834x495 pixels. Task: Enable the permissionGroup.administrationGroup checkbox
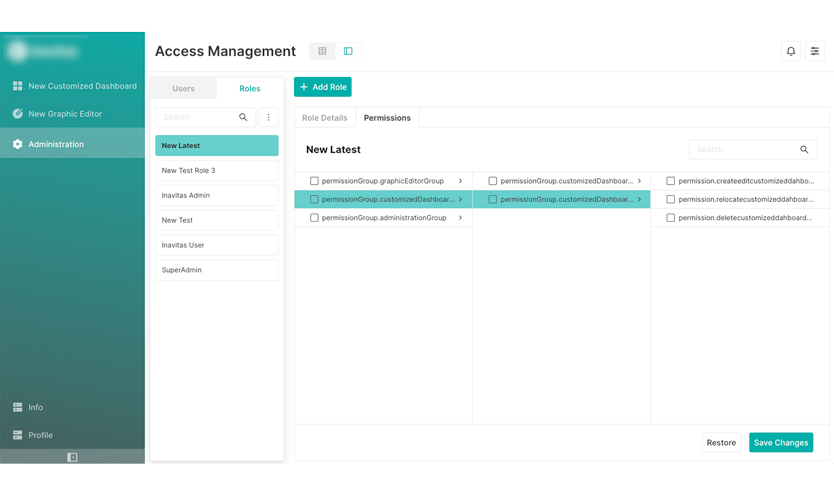tap(314, 218)
